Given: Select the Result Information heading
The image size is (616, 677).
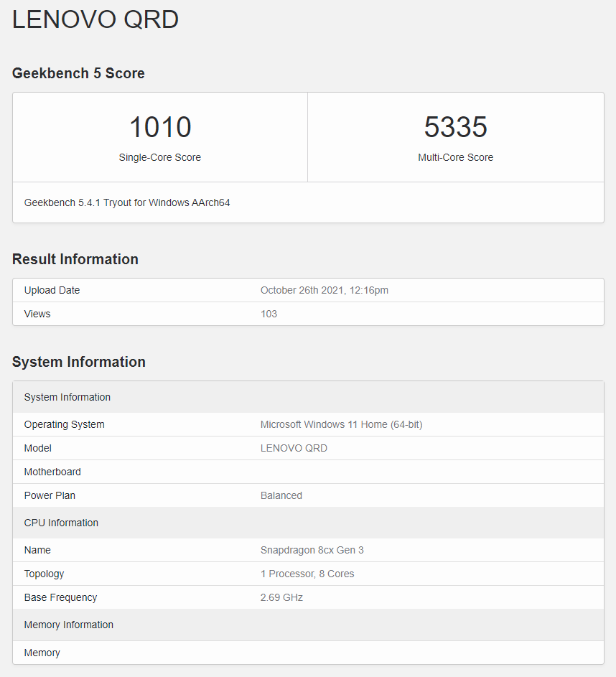Looking at the screenshot, I should click(75, 259).
